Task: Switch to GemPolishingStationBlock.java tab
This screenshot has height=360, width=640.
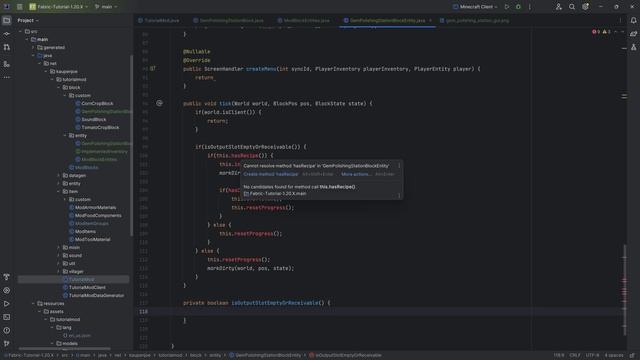Action: click(229, 20)
